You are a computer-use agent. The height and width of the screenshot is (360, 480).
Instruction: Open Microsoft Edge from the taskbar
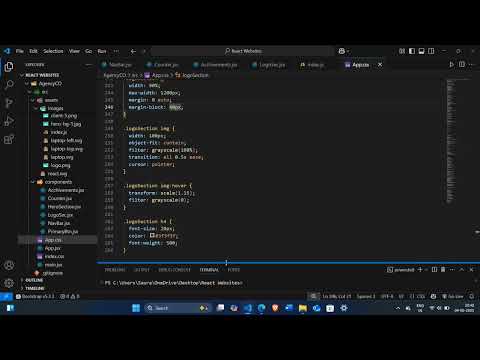261,308
